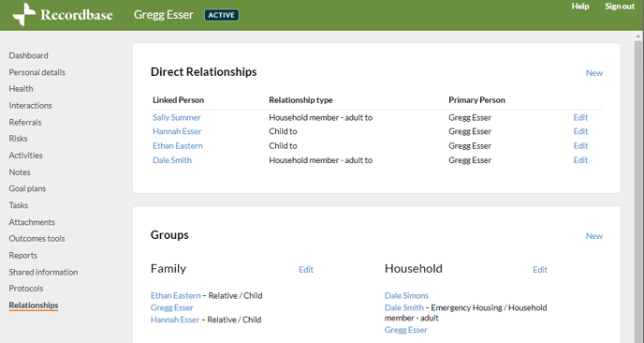The height and width of the screenshot is (343, 644).
Task: Open Goal plans
Action: tap(27, 188)
